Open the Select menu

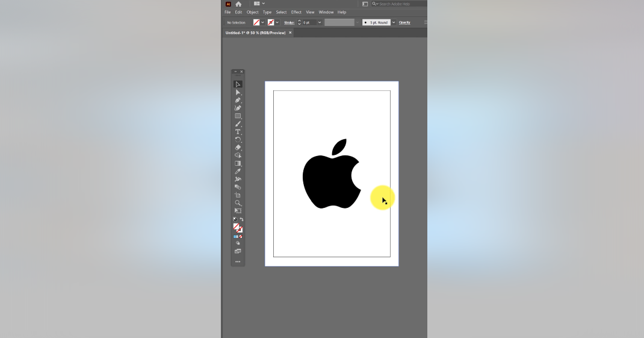click(281, 12)
